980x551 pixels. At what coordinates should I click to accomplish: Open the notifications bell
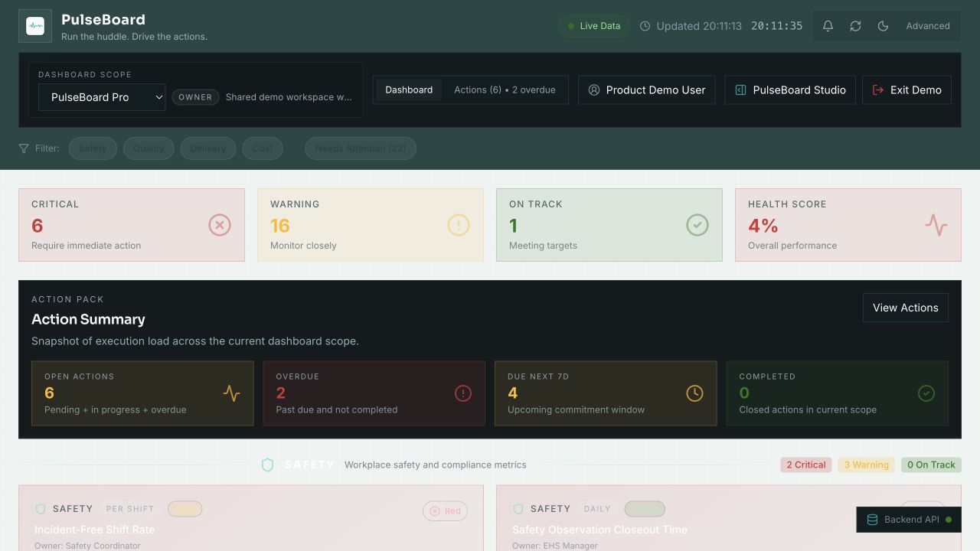pos(828,26)
